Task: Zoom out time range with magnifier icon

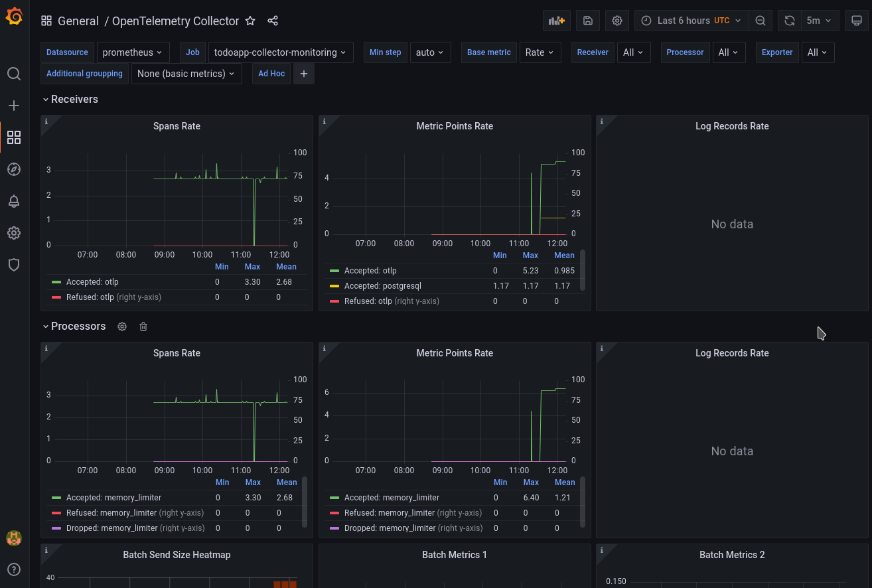Action: pyautogui.click(x=761, y=21)
